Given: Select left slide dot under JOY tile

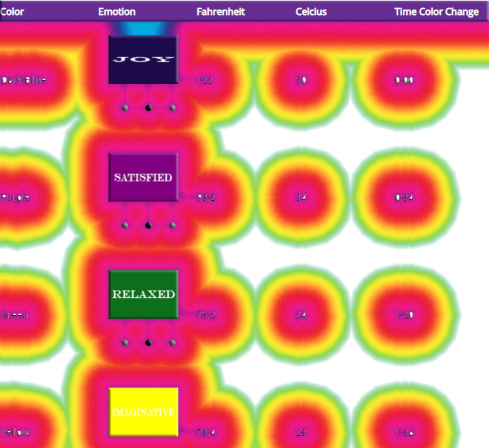Looking at the screenshot, I should pyautogui.click(x=125, y=108).
